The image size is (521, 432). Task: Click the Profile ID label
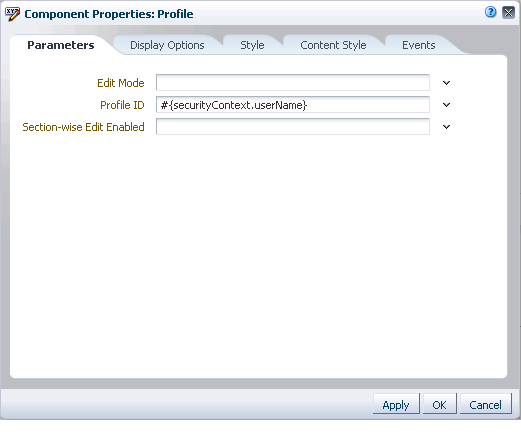[122, 105]
